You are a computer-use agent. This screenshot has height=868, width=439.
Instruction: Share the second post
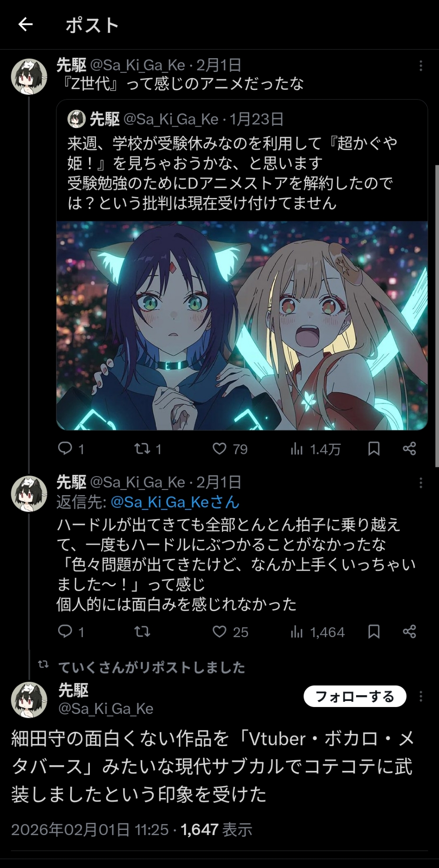point(409,631)
